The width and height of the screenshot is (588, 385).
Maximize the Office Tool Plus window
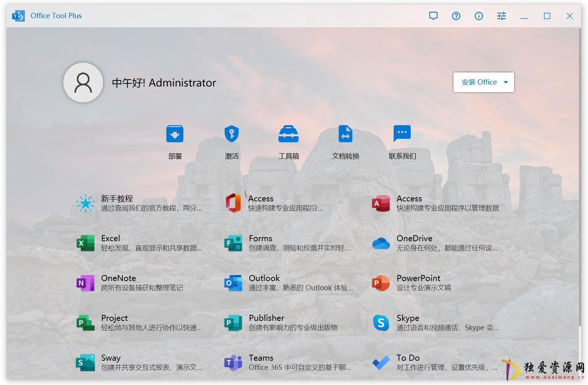547,16
